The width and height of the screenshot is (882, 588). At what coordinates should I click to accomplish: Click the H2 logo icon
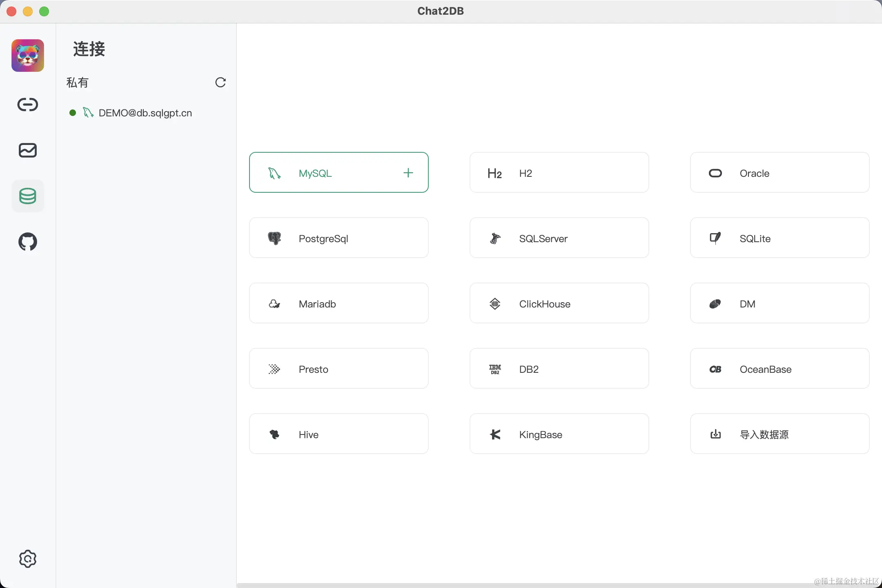(x=495, y=174)
